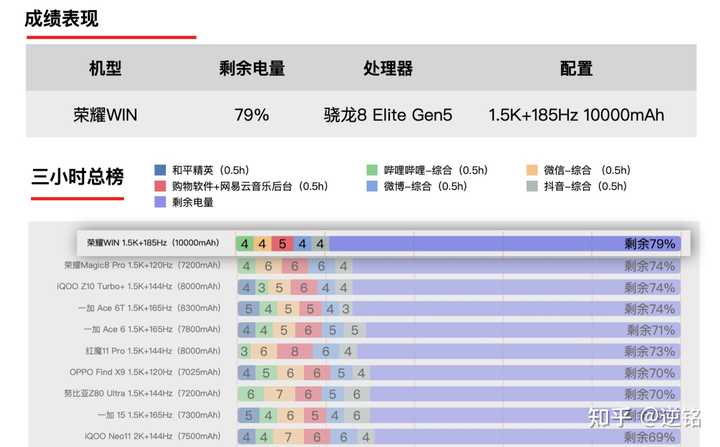The image size is (720, 447).
Task: Select the 处理器 column header
Action: pyautogui.click(x=388, y=68)
